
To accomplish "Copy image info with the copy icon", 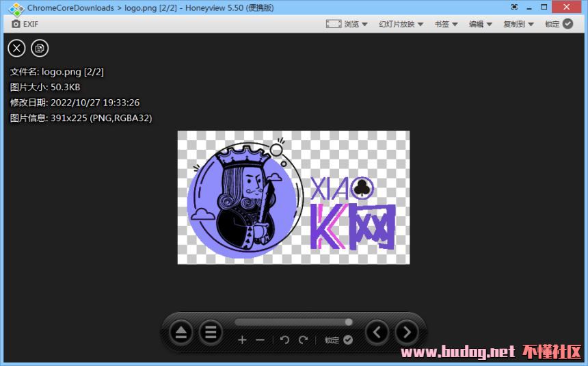I will [40, 48].
